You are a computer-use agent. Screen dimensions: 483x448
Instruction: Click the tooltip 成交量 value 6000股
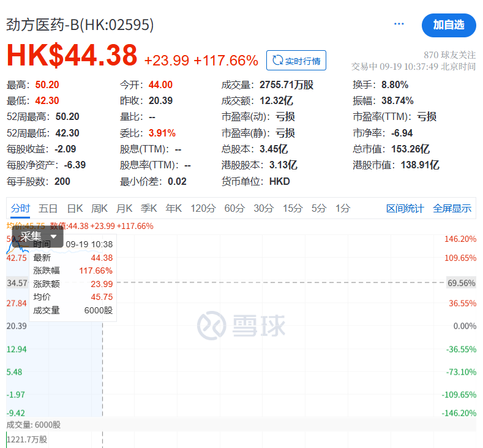(99, 310)
